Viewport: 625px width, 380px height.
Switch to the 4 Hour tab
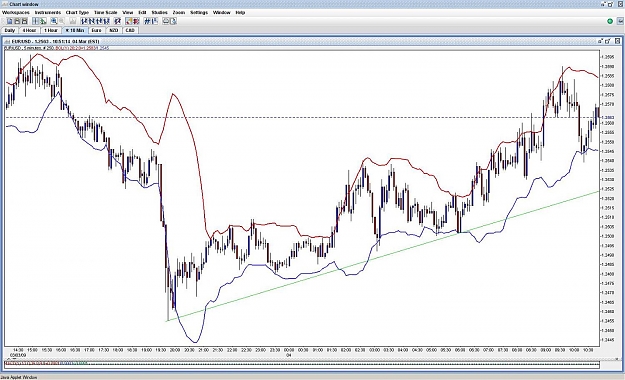coord(29,30)
